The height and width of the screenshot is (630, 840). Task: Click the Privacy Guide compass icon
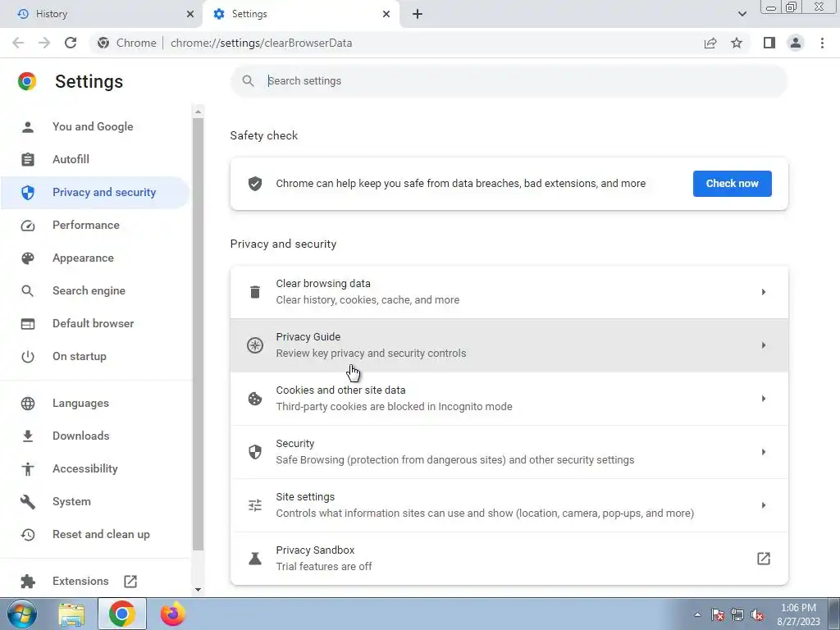click(255, 345)
